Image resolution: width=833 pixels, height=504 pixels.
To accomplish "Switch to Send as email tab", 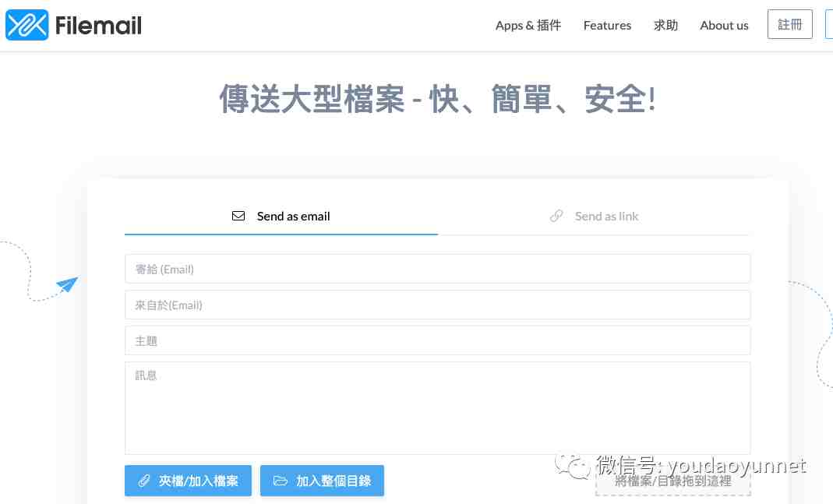I will pos(281,216).
